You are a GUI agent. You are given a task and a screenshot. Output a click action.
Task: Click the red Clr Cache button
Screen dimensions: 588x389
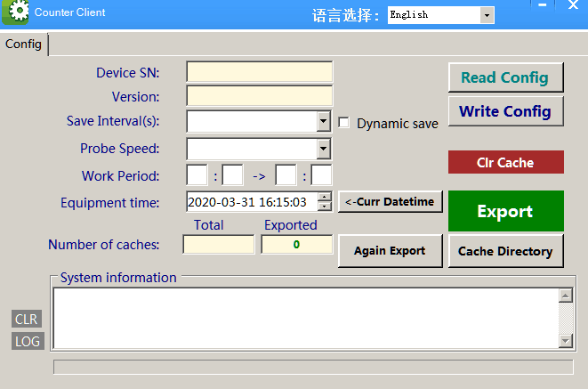(x=505, y=162)
